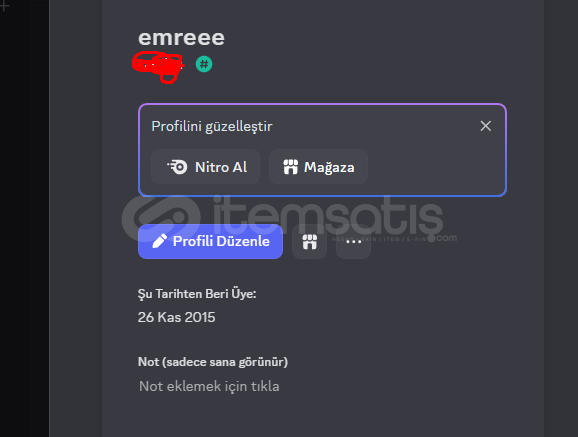Click the Nitro speedometer icon
This screenshot has height=437, width=578.
(x=177, y=167)
